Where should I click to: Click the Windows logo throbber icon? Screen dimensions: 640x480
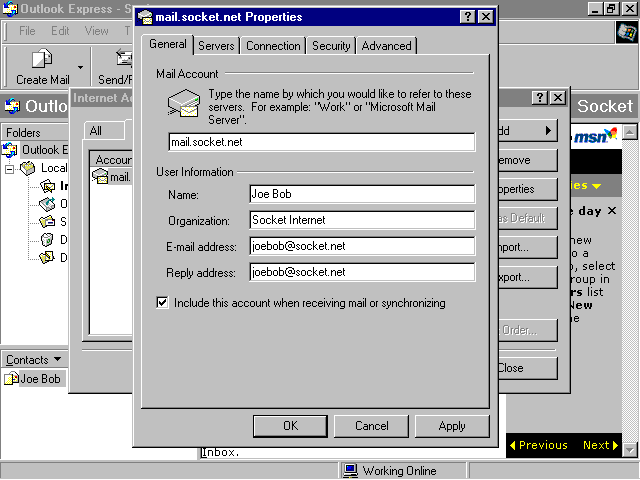[x=627, y=32]
